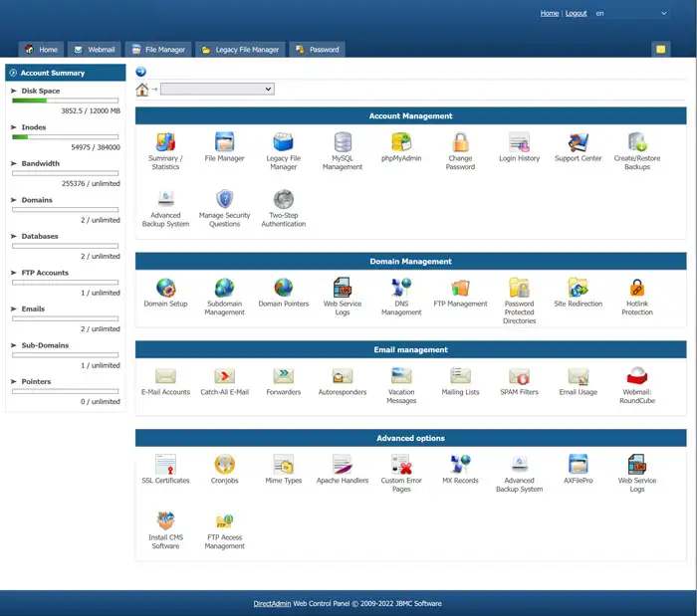Expand the FTP Accounts arrow
Viewport: 697px width, 616px height.
click(14, 273)
